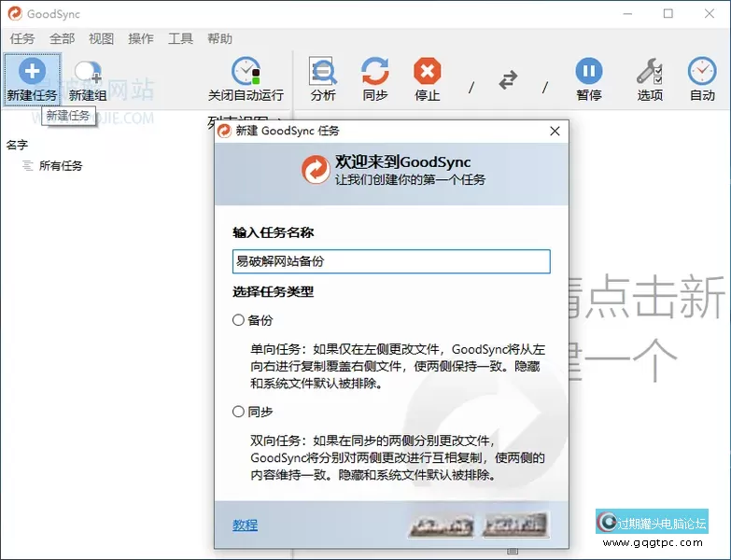Select the Backup (备份) radio button
Image resolution: width=731 pixels, height=560 pixels.
[x=238, y=320]
